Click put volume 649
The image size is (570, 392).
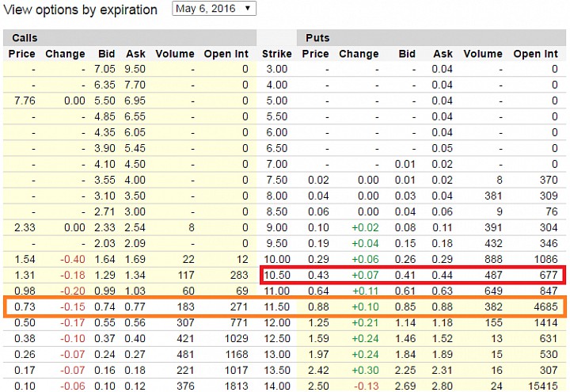tap(493, 291)
